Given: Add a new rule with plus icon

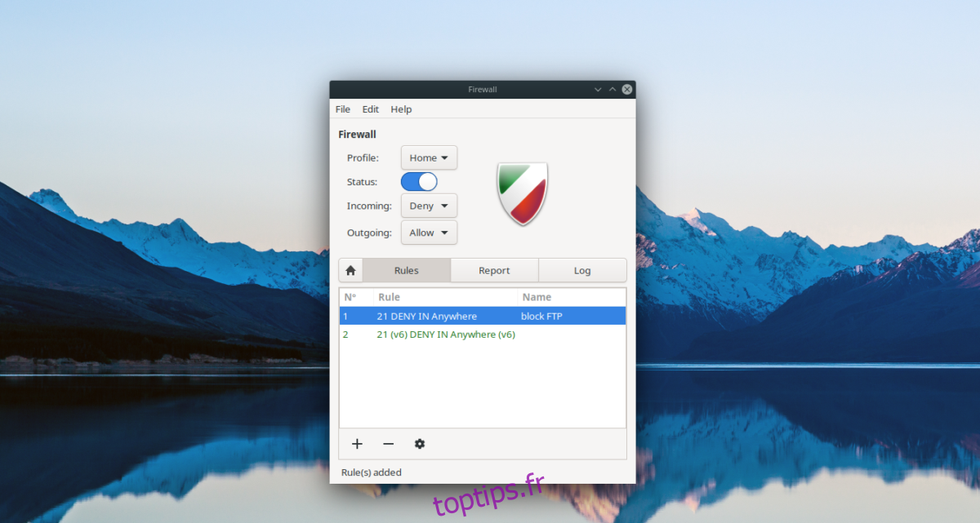Looking at the screenshot, I should point(357,444).
